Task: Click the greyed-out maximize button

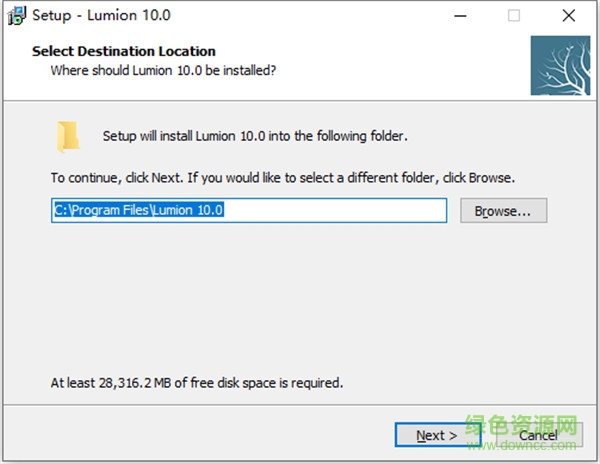Action: pos(514,16)
